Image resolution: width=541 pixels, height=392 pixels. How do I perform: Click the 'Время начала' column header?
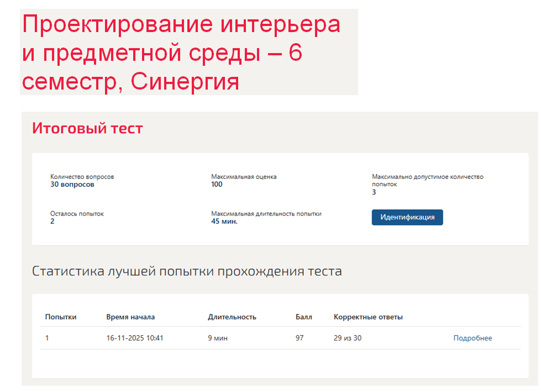130,317
